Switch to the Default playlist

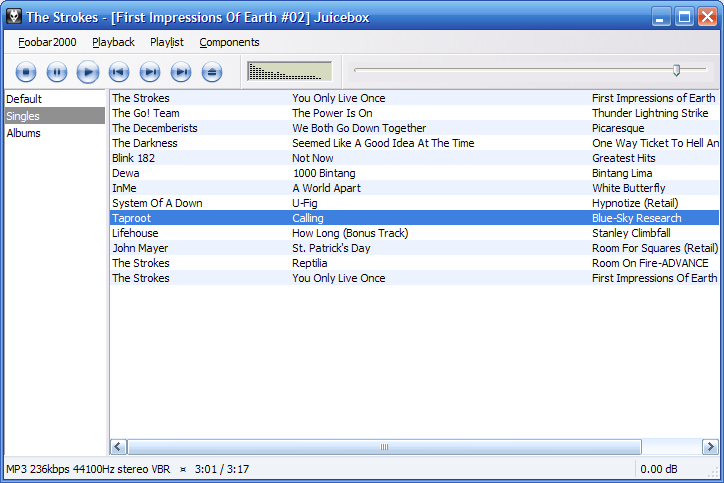24,99
